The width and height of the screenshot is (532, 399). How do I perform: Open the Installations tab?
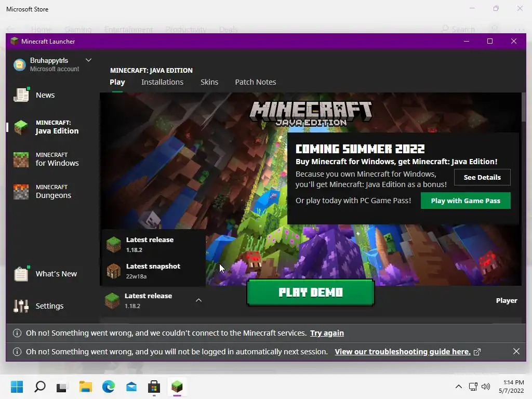click(162, 82)
